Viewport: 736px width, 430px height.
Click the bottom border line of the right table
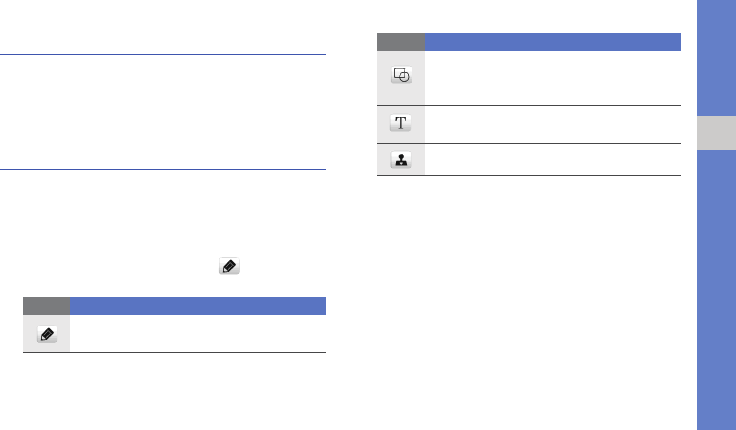coord(529,176)
